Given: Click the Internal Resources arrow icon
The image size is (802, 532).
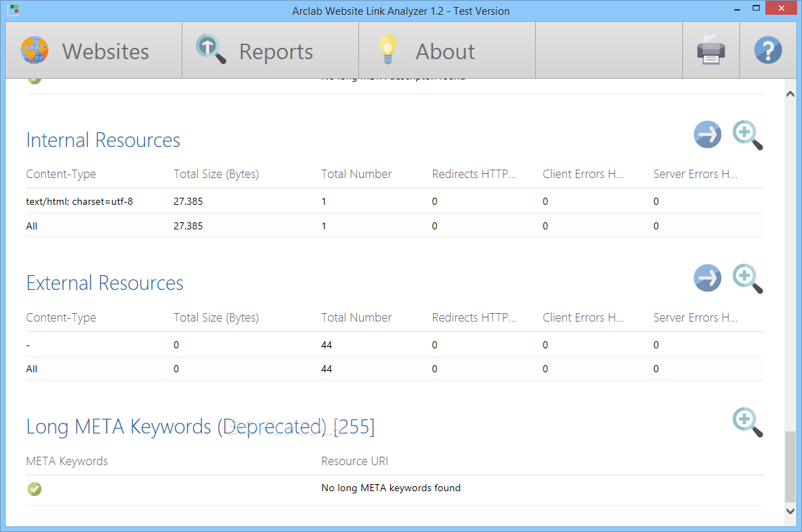Looking at the screenshot, I should pos(707,134).
